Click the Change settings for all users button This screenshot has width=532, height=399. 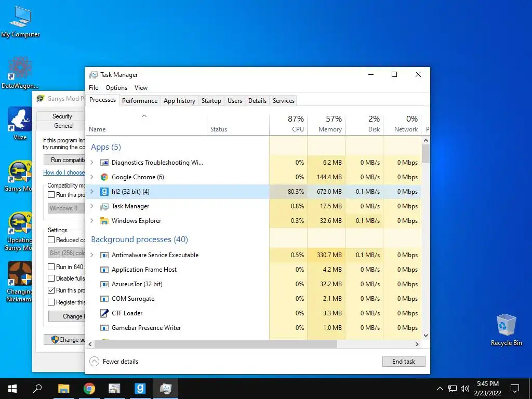[x=64, y=340]
